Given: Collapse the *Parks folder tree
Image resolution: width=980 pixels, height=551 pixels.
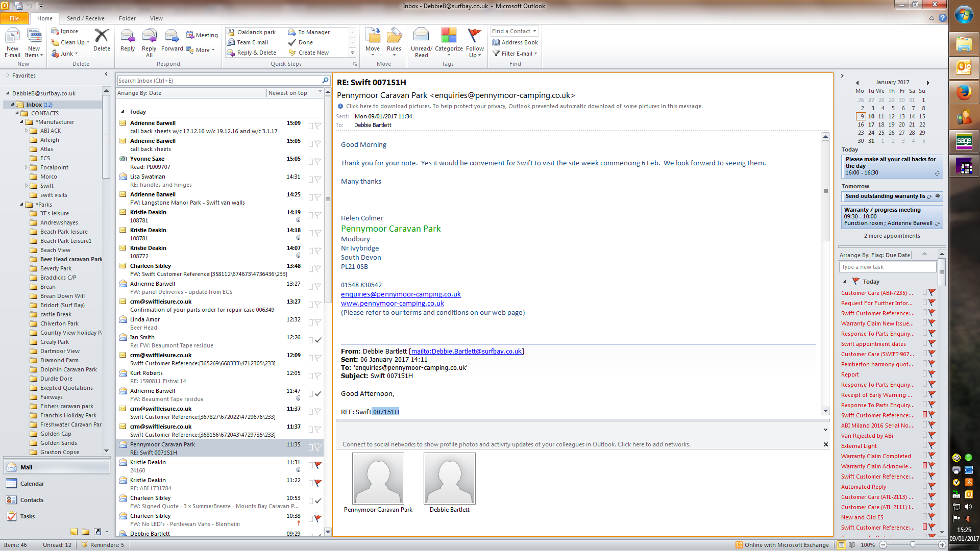Looking at the screenshot, I should [22, 205].
